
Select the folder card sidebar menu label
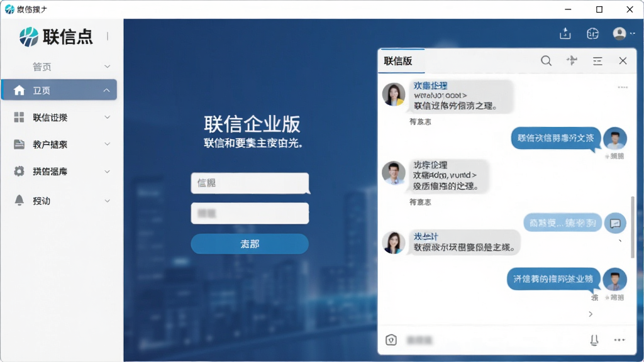pos(50,145)
